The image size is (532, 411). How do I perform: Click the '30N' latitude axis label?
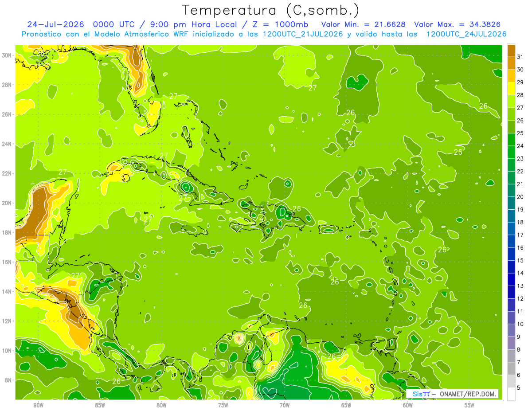(x=7, y=55)
